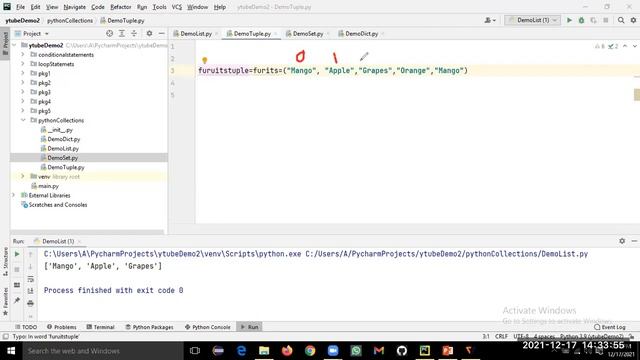This screenshot has width=640, height=360.
Task: Pin the Run tab with pin icon
Action: tap(17, 301)
